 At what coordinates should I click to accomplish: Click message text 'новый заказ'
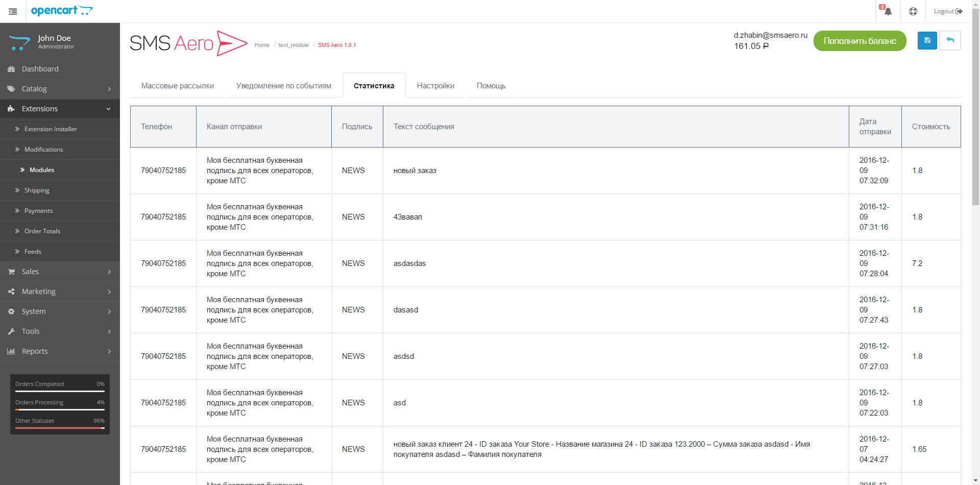coord(415,171)
